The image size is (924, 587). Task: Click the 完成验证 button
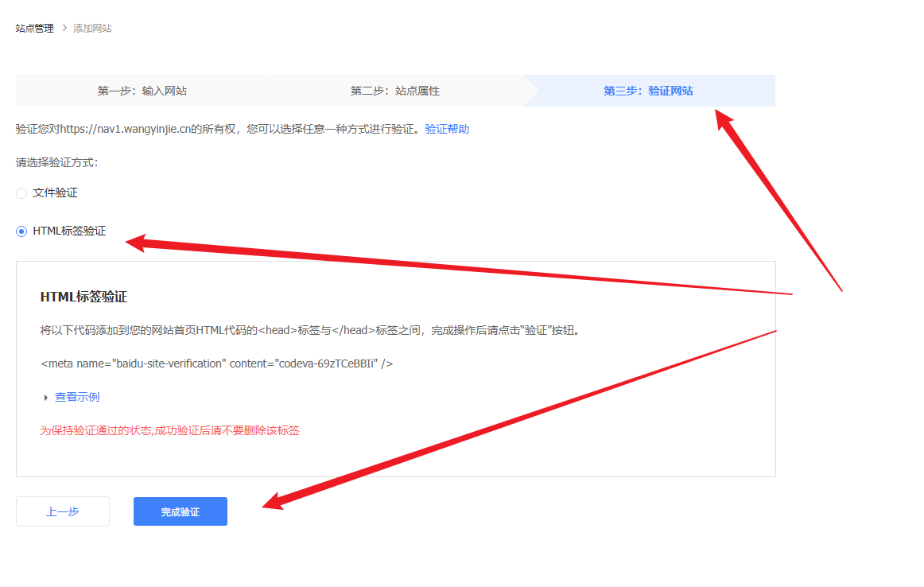[181, 511]
